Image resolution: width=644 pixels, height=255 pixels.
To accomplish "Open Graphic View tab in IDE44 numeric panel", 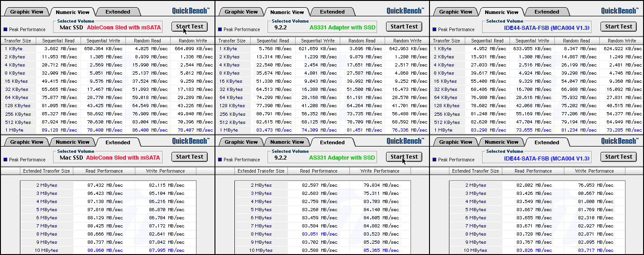I will tap(456, 12).
